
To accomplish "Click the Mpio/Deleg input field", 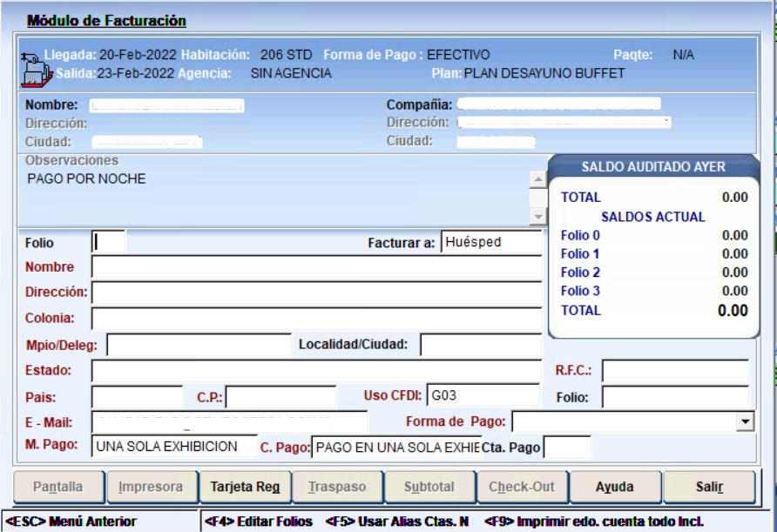I will coord(199,344).
